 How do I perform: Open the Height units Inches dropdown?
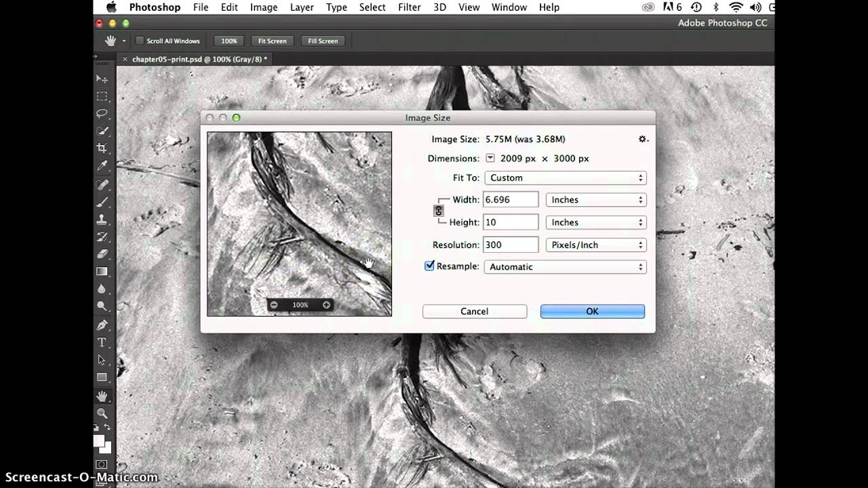coord(595,222)
